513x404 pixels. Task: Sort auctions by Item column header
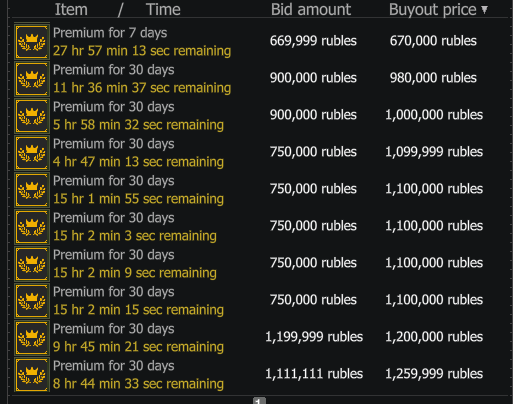pos(71,9)
